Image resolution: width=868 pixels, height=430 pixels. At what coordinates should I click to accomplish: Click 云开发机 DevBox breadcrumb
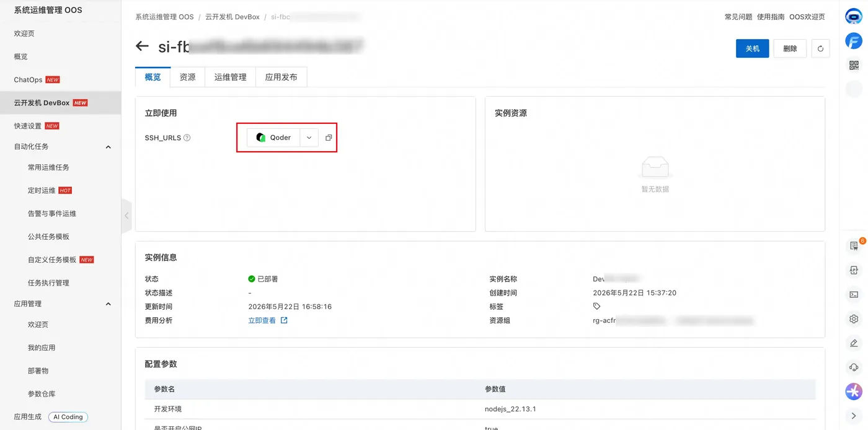(x=232, y=17)
